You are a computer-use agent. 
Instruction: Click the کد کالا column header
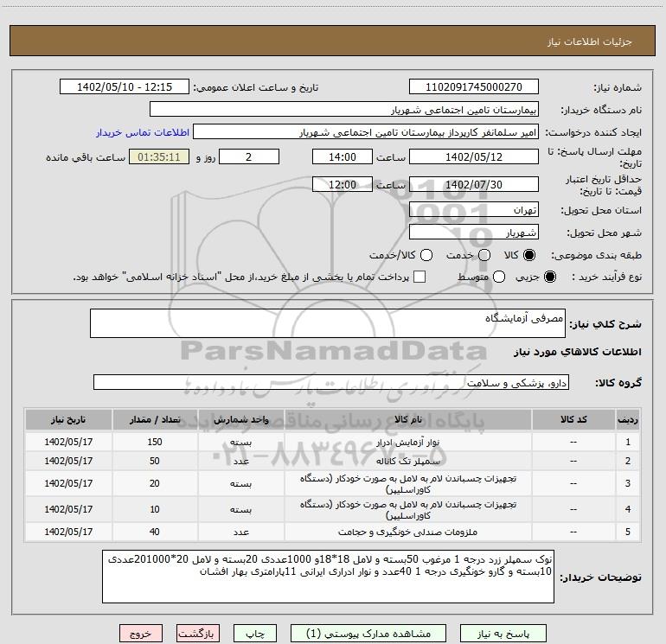pos(573,419)
